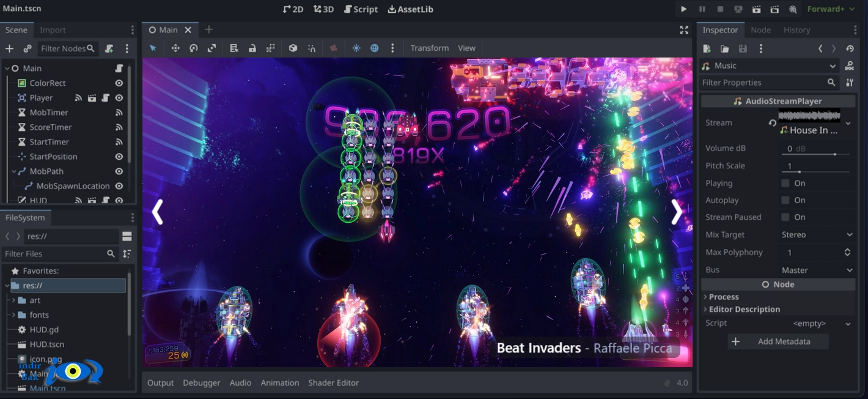Viewport: 868px width, 399px height.
Task: Open the viewport View menu
Action: tap(466, 48)
